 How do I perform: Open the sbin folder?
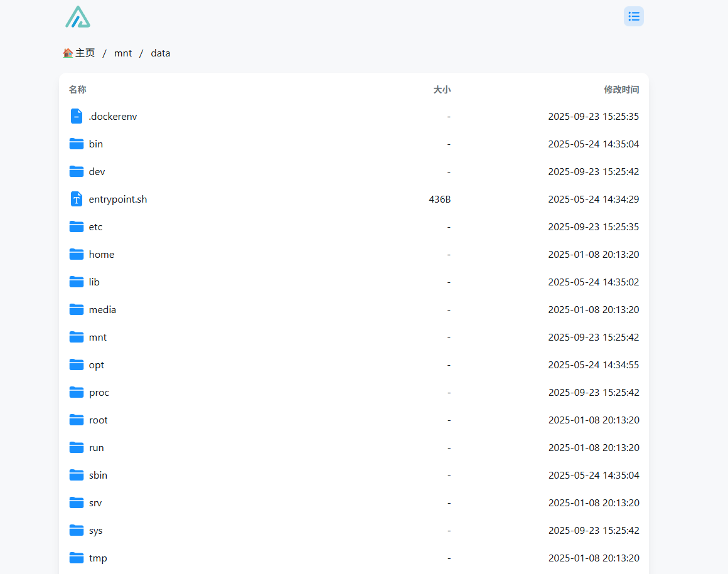click(x=98, y=475)
